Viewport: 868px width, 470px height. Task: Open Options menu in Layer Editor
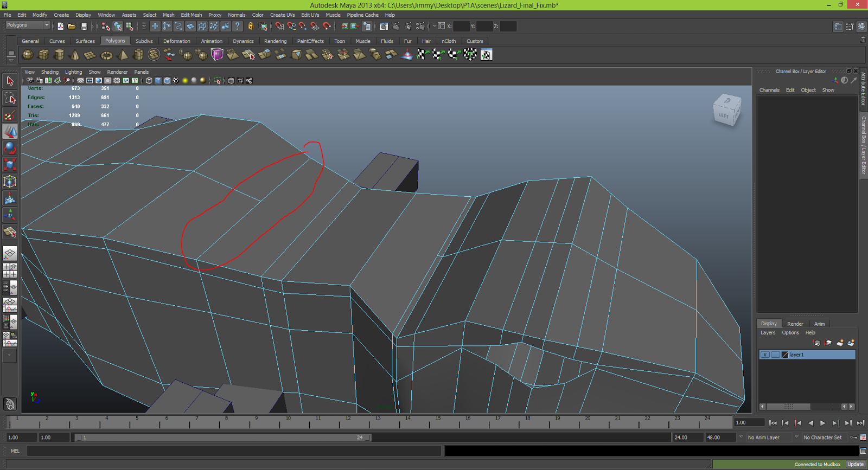click(790, 333)
